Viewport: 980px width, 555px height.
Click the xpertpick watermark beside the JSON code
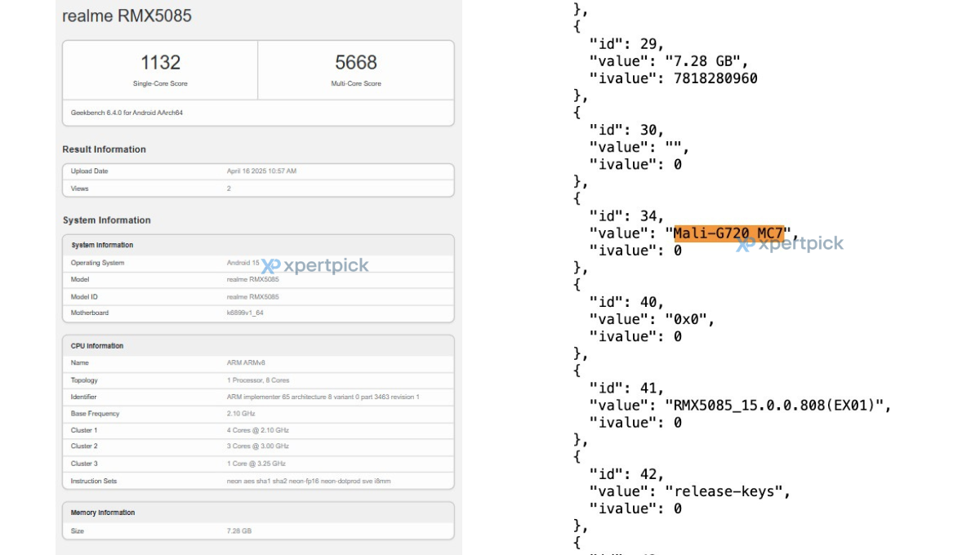pos(790,243)
